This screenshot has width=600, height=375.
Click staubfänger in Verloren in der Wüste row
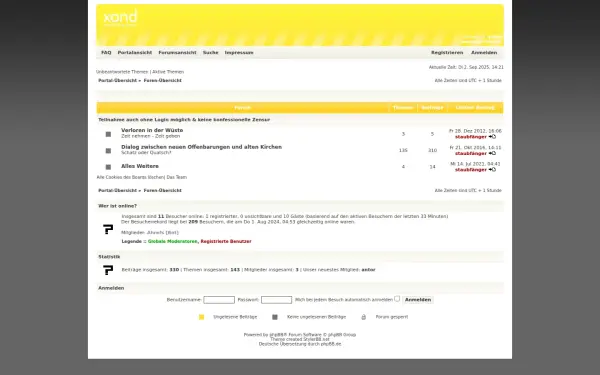(471, 137)
